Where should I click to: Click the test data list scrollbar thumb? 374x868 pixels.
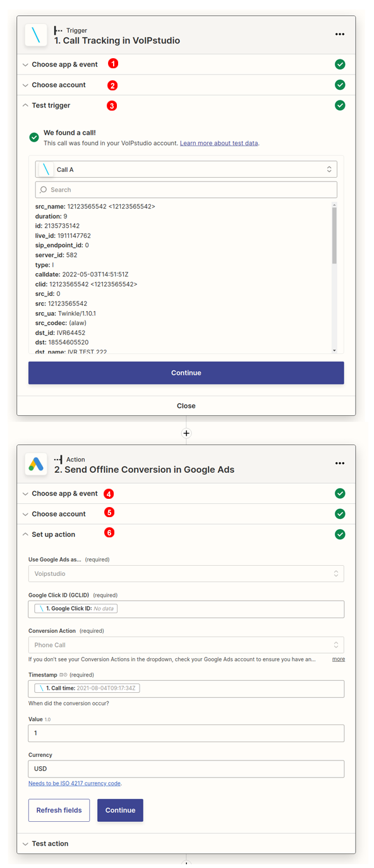pyautogui.click(x=334, y=235)
